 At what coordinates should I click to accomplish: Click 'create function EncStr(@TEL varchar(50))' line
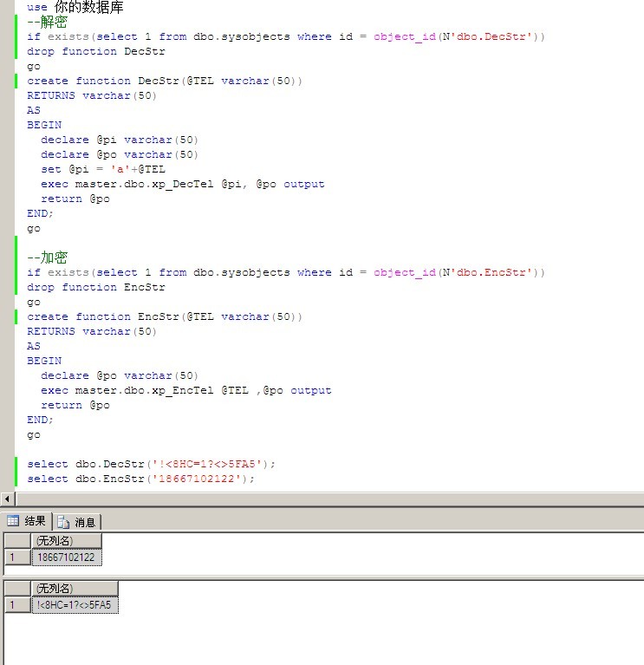[165, 316]
